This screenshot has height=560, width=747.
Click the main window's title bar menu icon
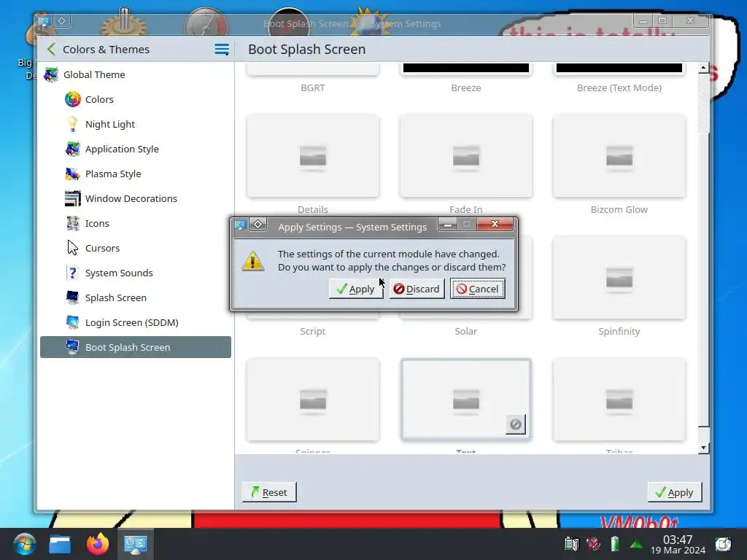click(44, 20)
